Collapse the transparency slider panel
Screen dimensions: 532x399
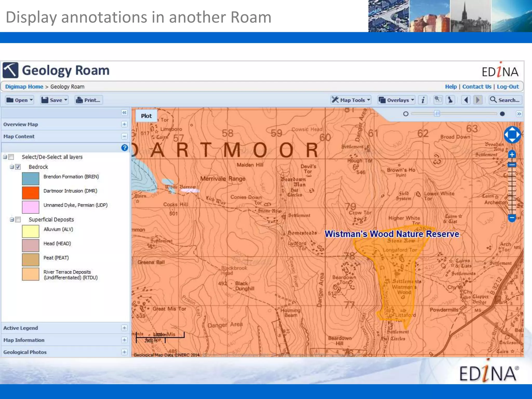(519, 114)
